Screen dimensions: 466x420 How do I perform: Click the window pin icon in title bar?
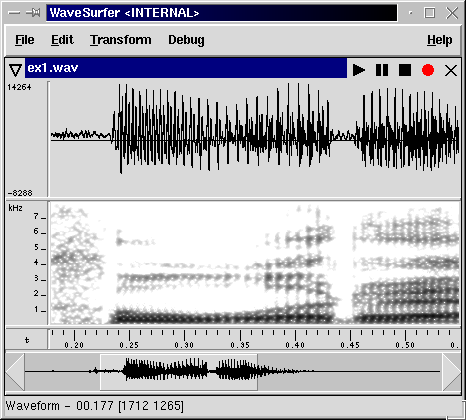pos(33,13)
